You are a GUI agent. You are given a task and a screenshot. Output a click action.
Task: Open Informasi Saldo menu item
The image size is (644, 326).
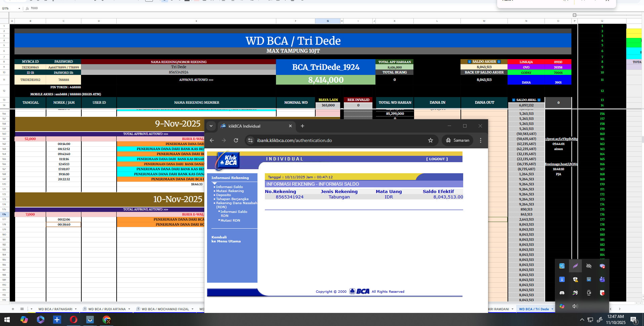[229, 187]
